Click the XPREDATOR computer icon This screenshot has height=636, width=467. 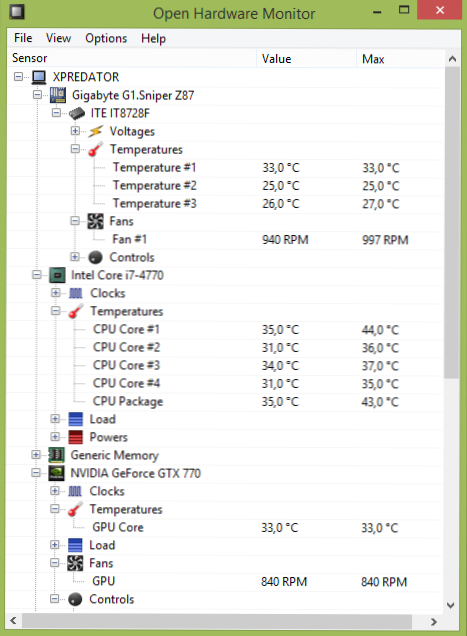point(39,77)
